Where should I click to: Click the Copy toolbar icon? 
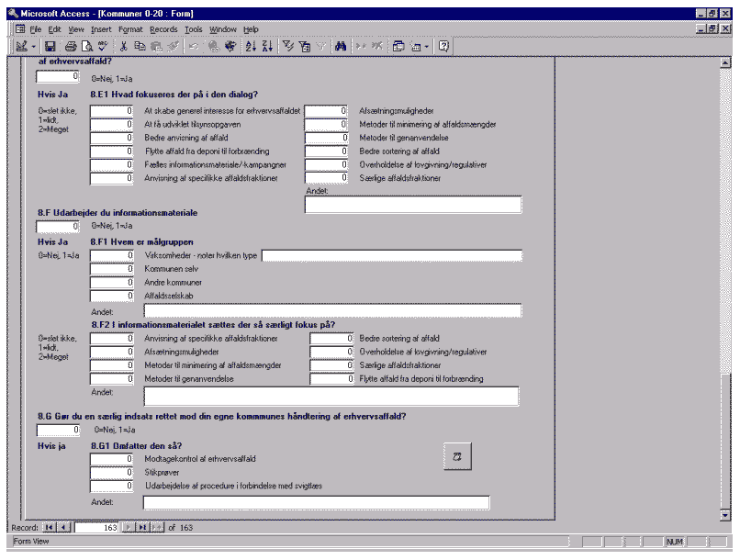pyautogui.click(x=140, y=46)
